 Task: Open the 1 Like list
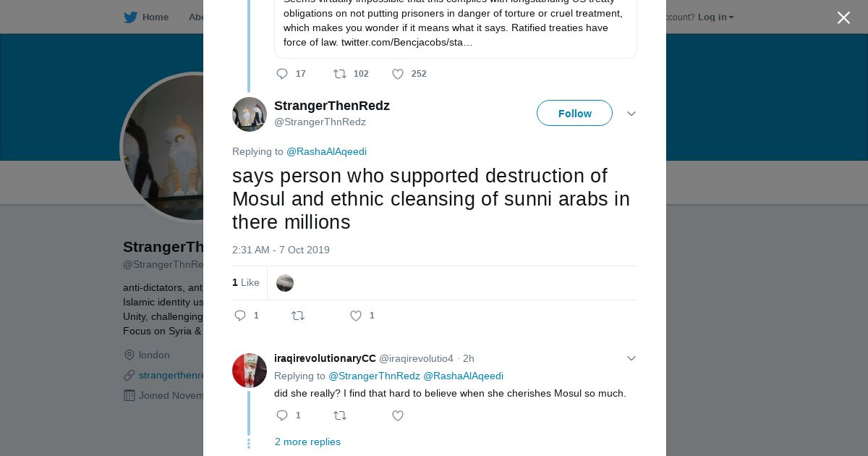click(246, 283)
